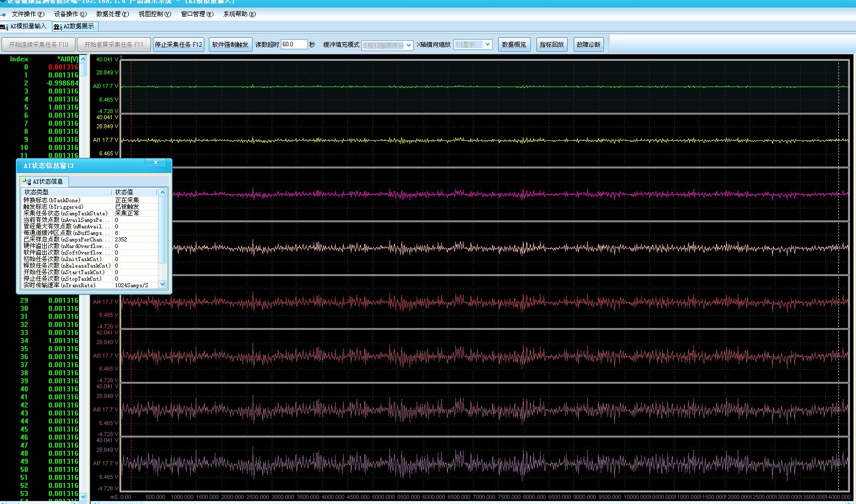
Task: Click the 软件强制触发 button
Action: click(230, 45)
